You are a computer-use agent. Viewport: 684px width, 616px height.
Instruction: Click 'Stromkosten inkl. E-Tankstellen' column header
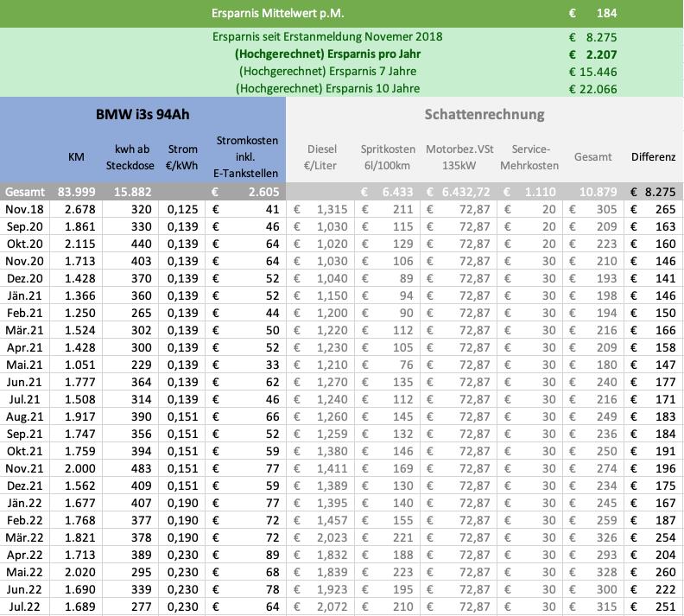[x=245, y=157]
